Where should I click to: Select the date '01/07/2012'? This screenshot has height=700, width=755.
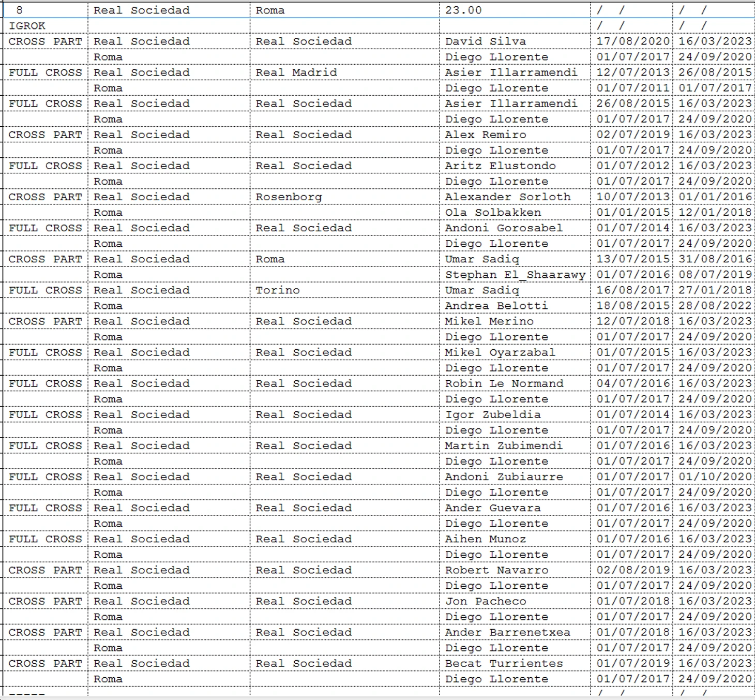tap(633, 166)
